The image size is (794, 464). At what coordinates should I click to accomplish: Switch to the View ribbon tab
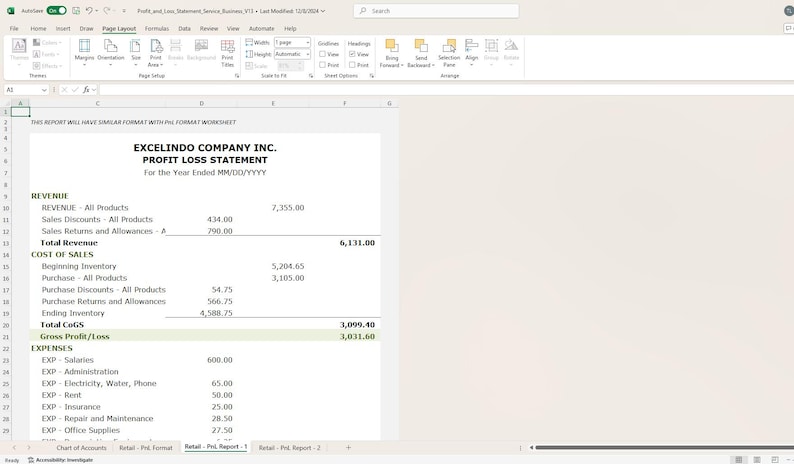(x=233, y=29)
